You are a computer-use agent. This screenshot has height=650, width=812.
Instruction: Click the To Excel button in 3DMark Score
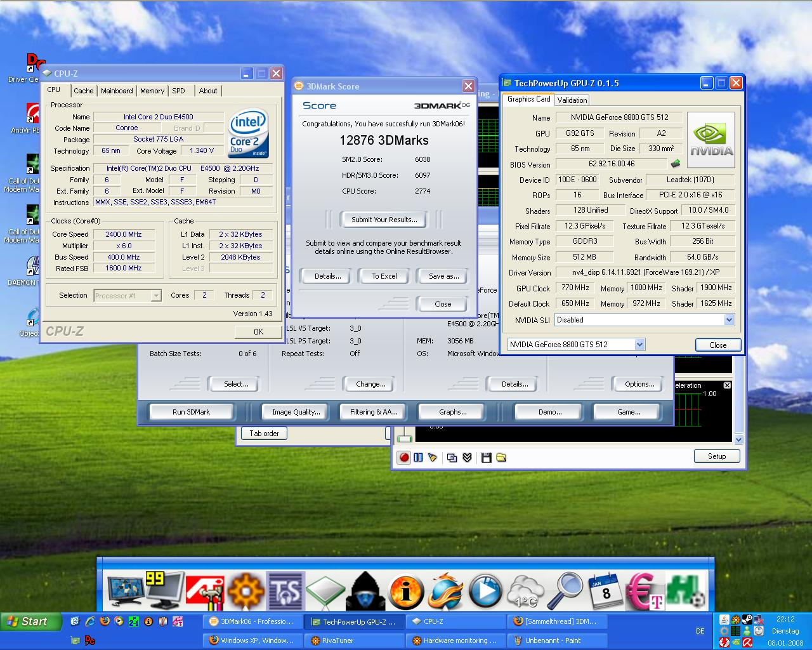(x=384, y=276)
